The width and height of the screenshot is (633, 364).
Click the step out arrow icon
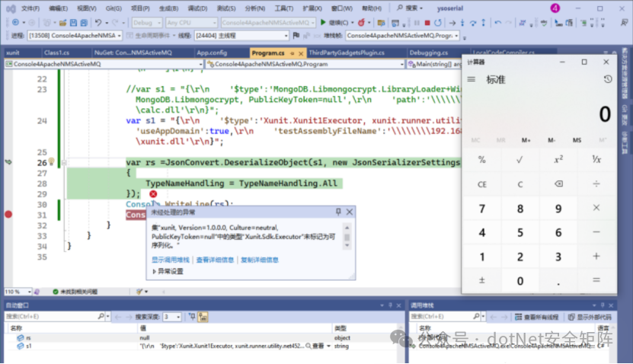(x=483, y=23)
